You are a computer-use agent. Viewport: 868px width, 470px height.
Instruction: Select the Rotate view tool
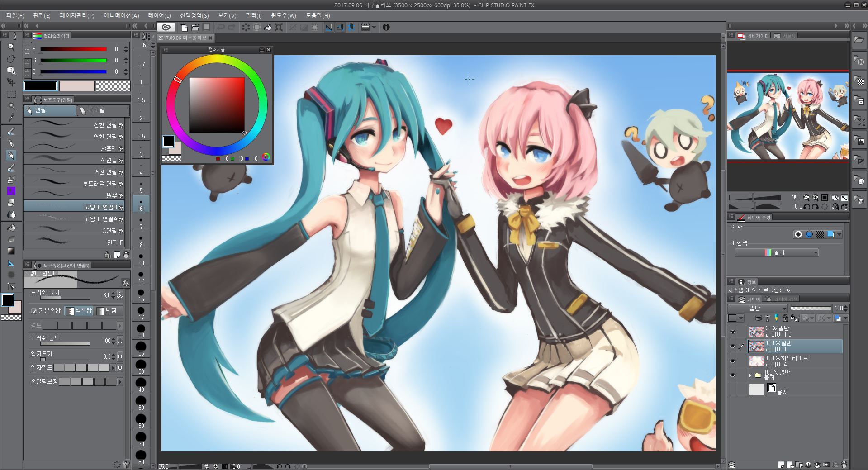click(11, 59)
